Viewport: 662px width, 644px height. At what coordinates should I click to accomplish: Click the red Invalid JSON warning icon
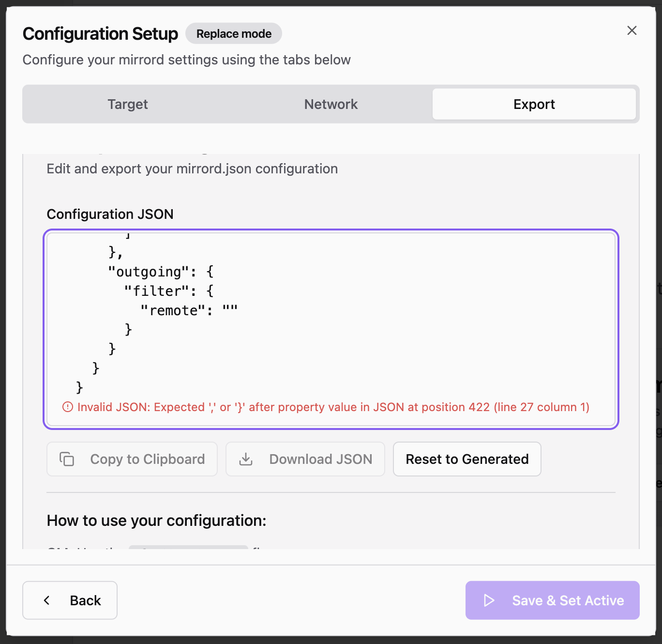click(68, 407)
